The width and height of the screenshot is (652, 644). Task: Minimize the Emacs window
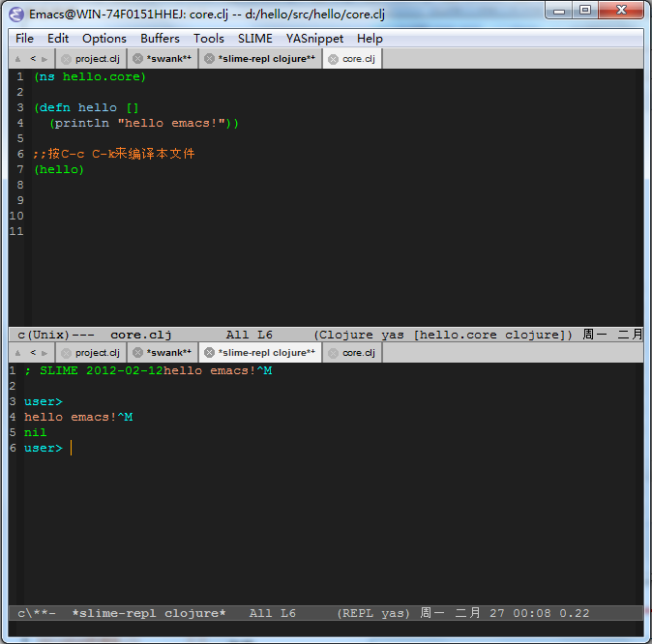[559, 11]
